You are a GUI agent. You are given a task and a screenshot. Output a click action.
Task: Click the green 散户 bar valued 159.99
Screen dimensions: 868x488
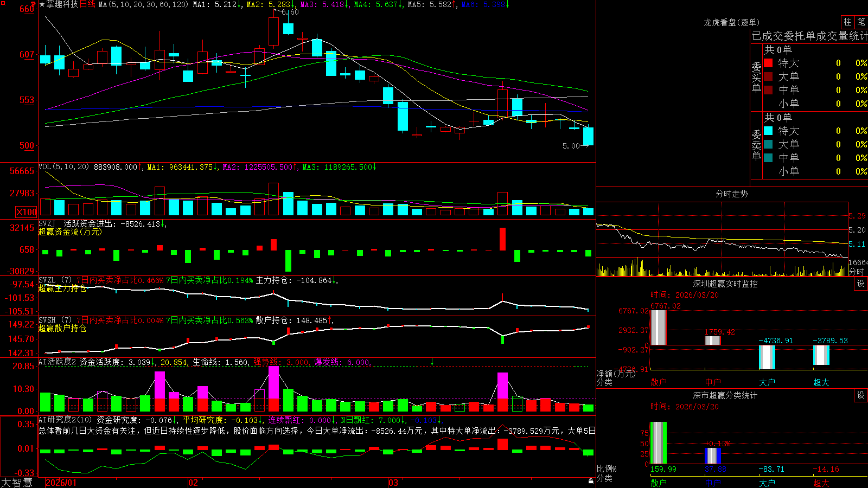click(658, 443)
